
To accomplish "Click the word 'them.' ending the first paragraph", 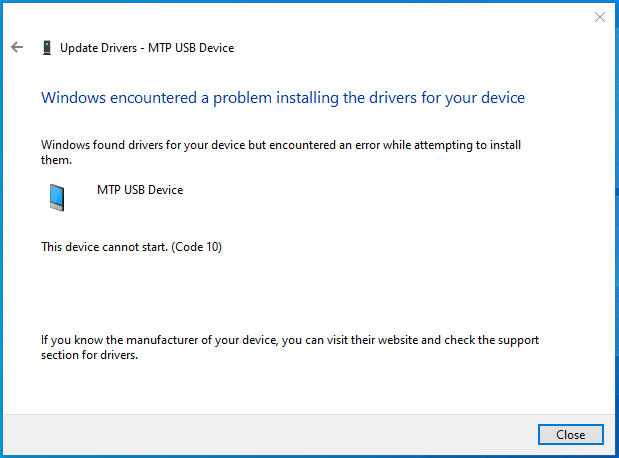I will 56,160.
